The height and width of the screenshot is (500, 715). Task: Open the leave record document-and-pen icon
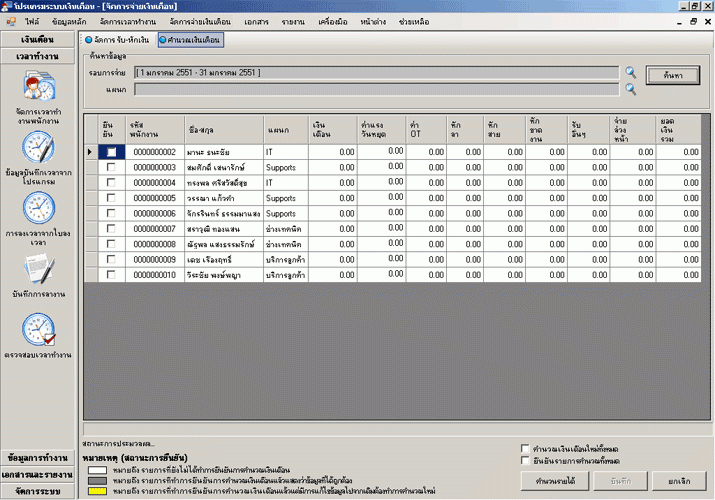(x=39, y=269)
